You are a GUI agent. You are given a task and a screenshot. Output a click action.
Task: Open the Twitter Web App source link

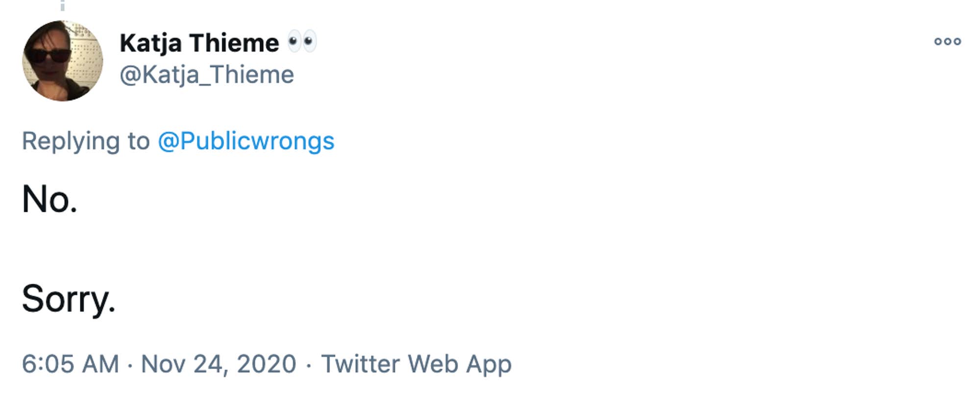pos(416,364)
